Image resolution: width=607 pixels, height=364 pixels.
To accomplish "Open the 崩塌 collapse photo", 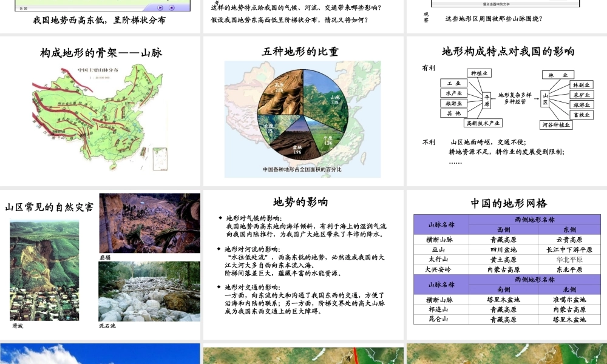I will tap(150, 223).
